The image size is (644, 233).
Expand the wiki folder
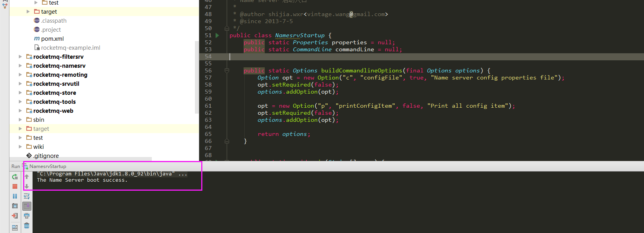(20, 147)
